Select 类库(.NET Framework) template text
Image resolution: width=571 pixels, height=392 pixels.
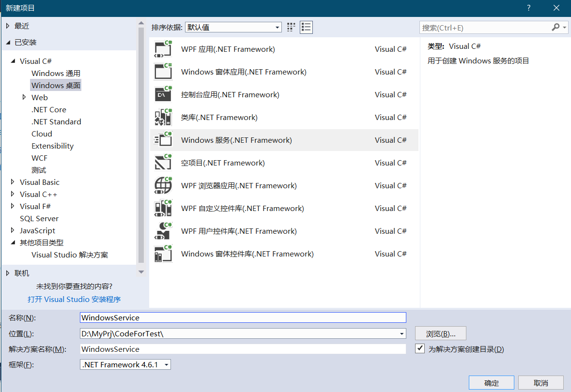tap(219, 117)
